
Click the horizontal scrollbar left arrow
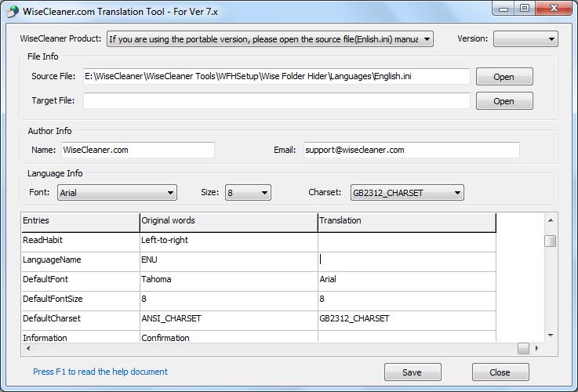coord(28,348)
